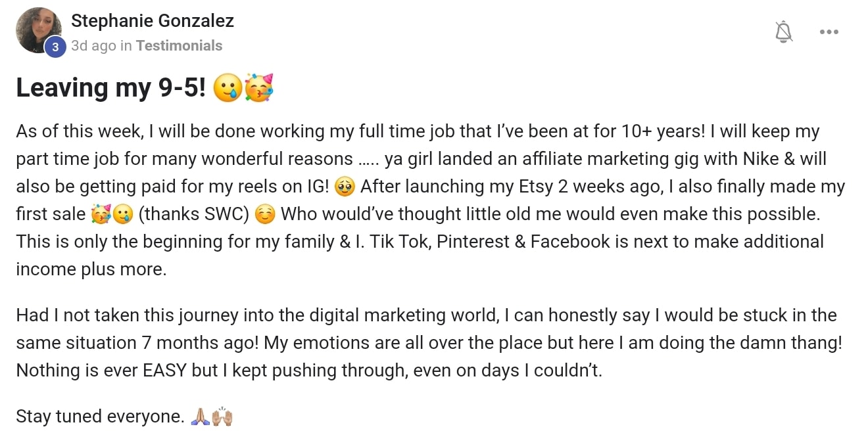
Task: Open the three-dot post options menu
Action: coord(829,32)
